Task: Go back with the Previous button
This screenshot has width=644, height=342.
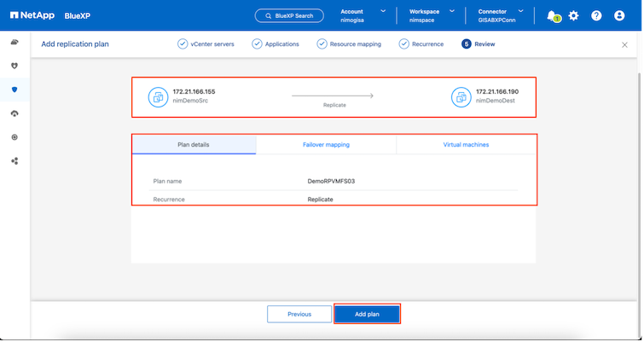Action: 299,314
